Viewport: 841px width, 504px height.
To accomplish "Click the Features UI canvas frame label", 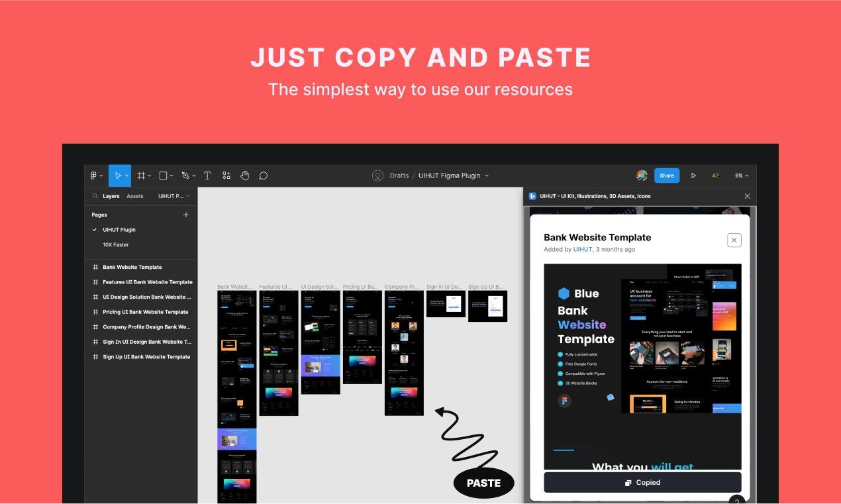I will (x=275, y=287).
